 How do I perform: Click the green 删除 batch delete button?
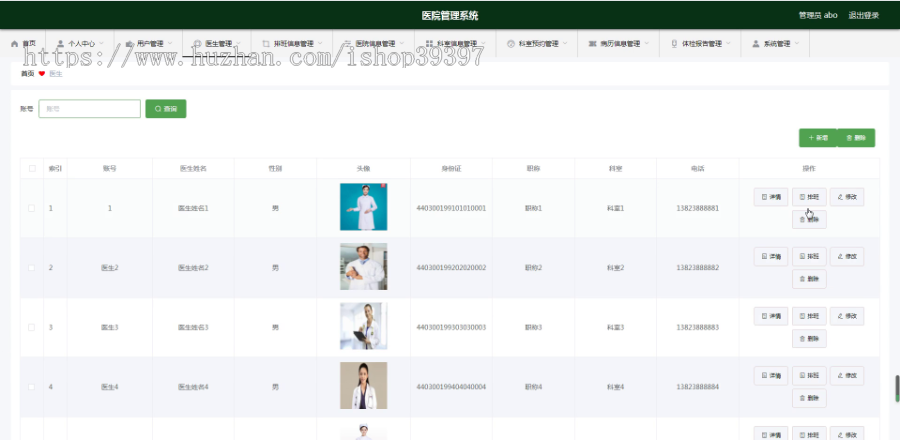click(x=856, y=138)
